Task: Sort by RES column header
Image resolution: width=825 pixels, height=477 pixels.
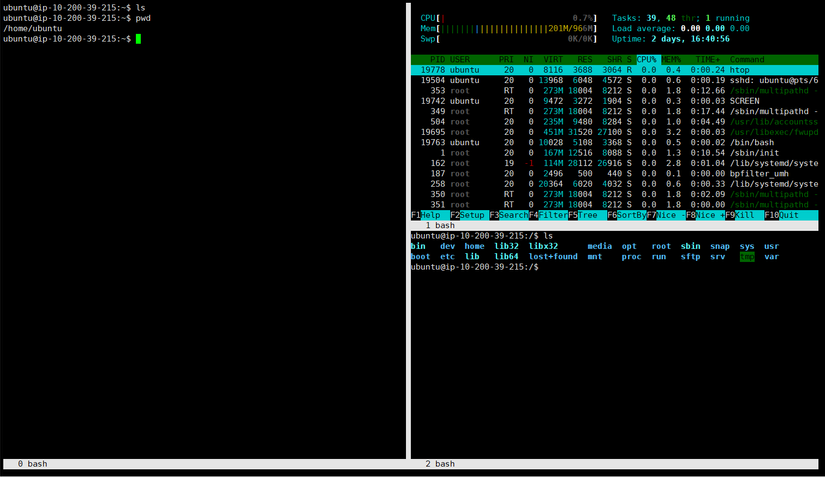Action: tap(585, 59)
